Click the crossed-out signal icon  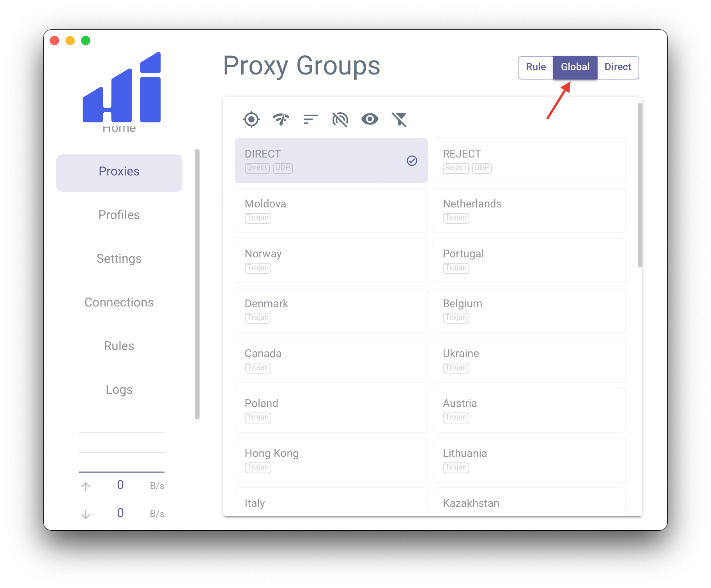pos(340,119)
